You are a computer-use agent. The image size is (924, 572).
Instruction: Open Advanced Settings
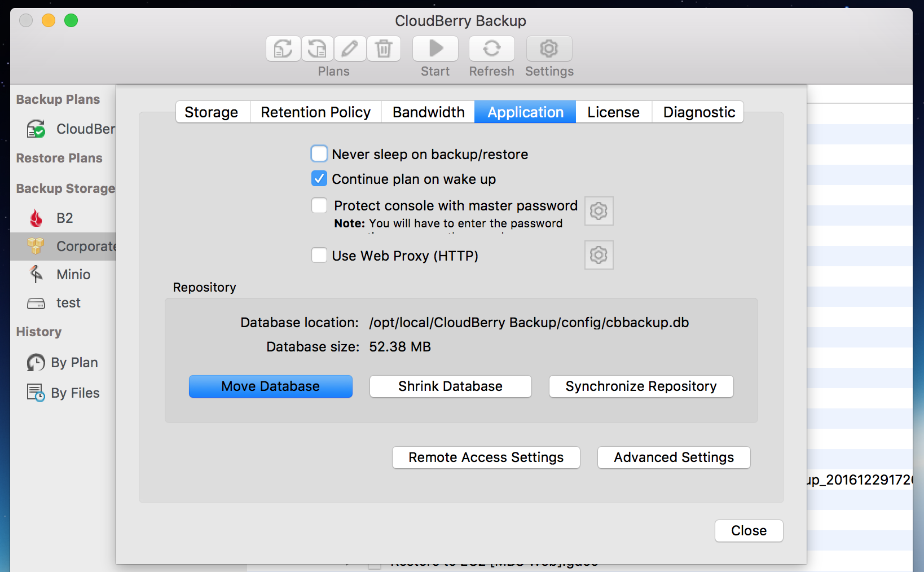[674, 457]
